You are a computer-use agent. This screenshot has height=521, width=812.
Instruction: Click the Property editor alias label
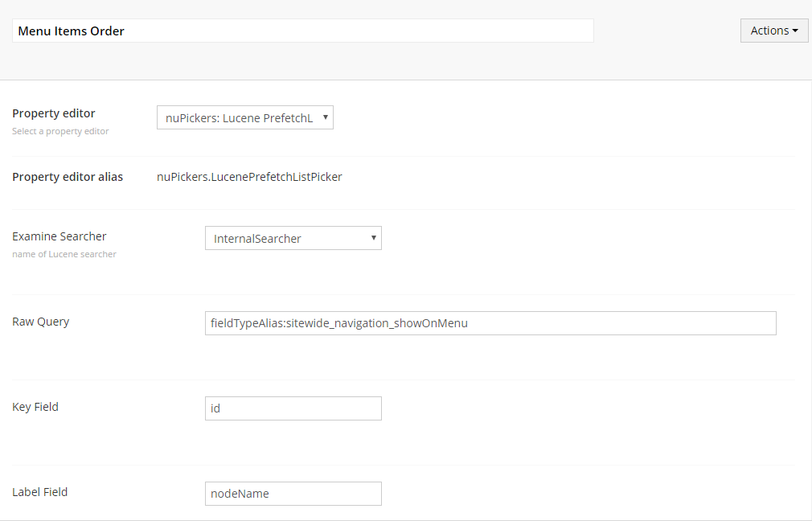pyautogui.click(x=68, y=177)
